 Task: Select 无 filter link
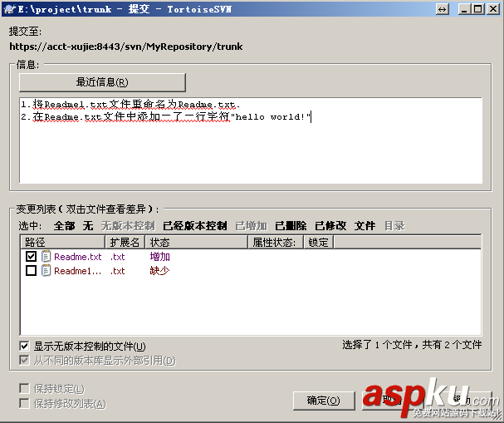[x=88, y=225]
